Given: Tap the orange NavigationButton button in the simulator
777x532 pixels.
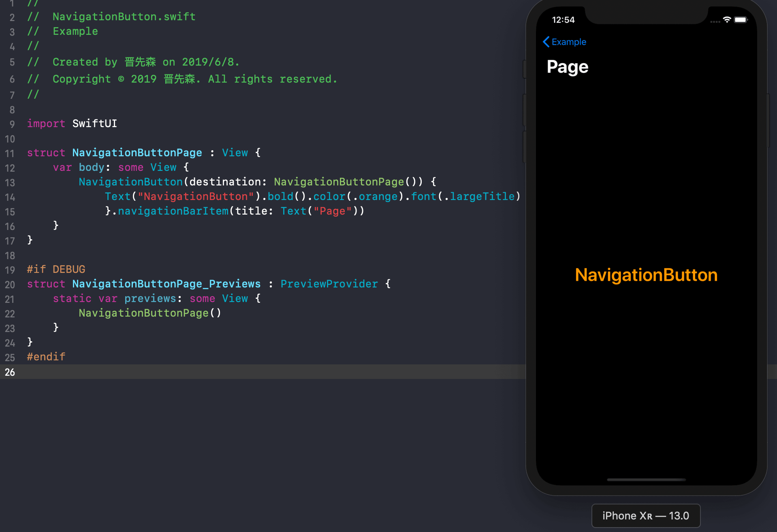Looking at the screenshot, I should point(646,275).
